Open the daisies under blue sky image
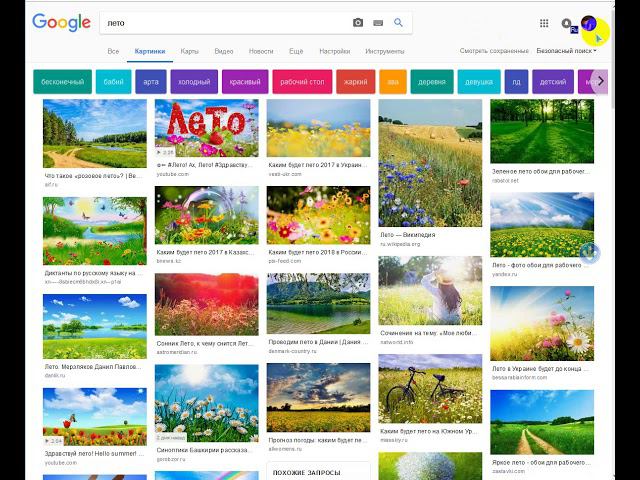 tap(207, 403)
